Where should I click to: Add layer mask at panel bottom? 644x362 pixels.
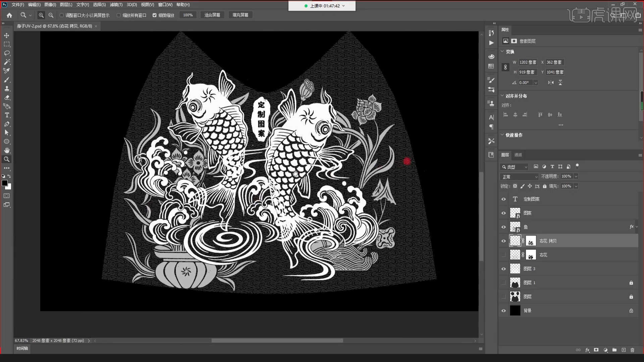596,350
